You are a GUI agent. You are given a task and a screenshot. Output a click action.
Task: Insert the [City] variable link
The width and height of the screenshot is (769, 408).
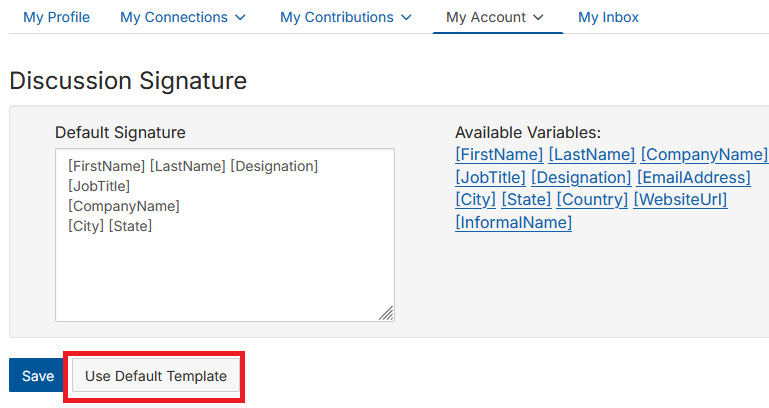475,199
